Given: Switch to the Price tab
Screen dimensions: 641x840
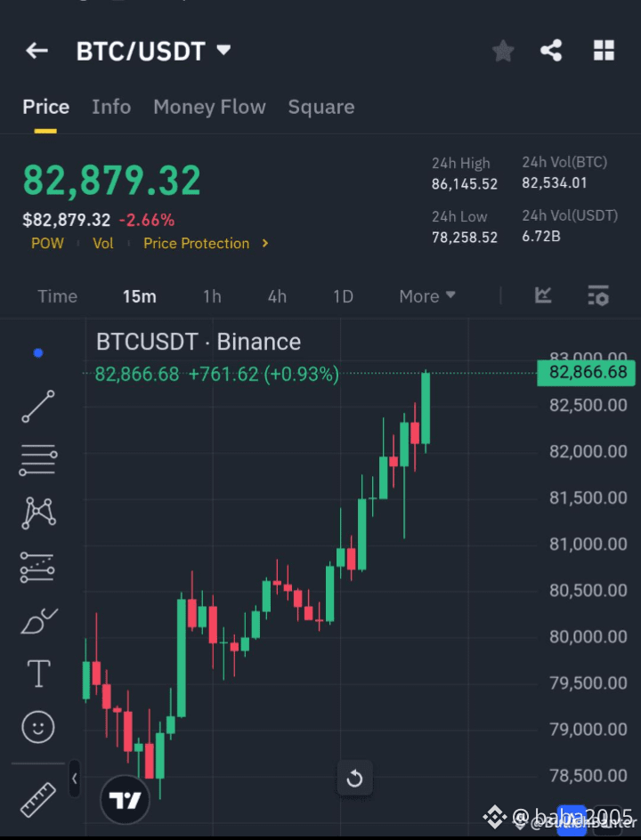Looking at the screenshot, I should pos(46,107).
